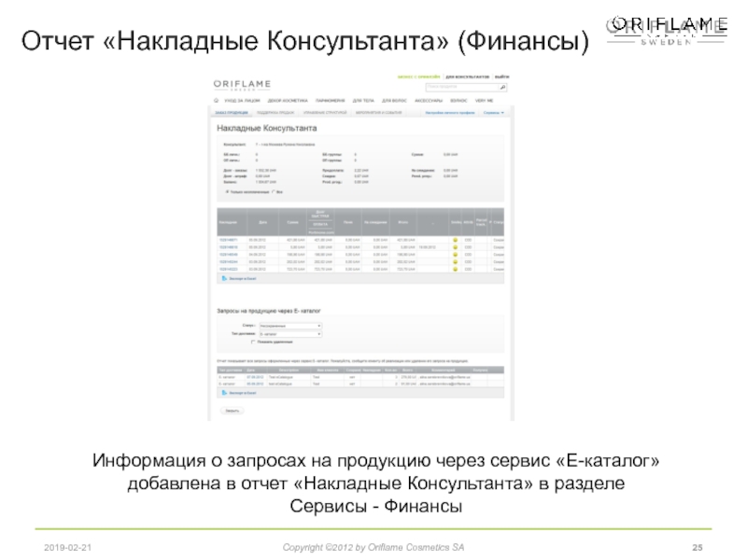Click the 'Для консультантов' top link
The height and width of the screenshot is (560, 747).
tap(468, 77)
